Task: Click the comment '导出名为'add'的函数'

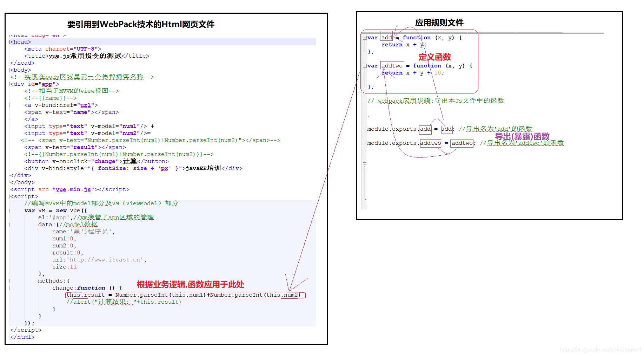Action: click(499, 129)
